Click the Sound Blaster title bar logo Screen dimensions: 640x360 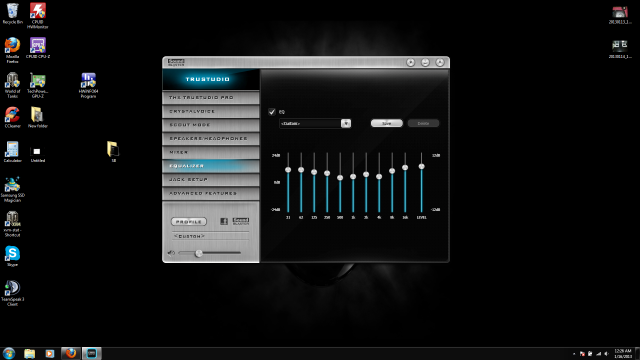tap(176, 62)
